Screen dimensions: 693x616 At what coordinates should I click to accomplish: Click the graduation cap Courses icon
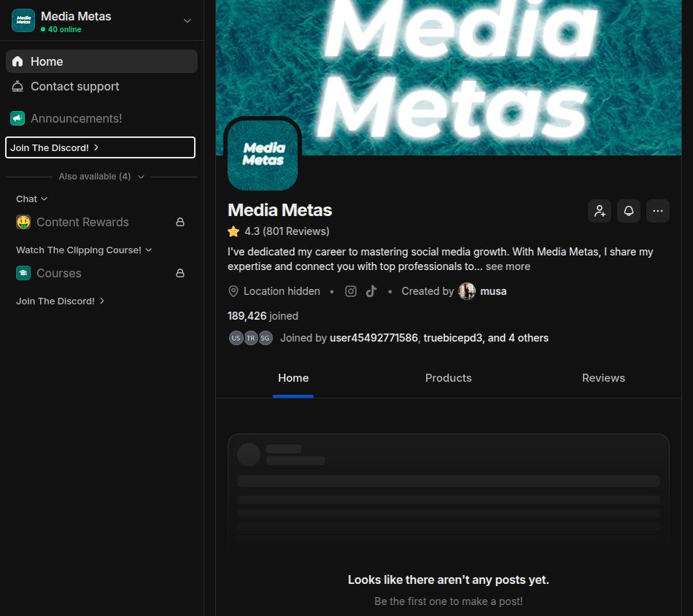click(x=23, y=273)
